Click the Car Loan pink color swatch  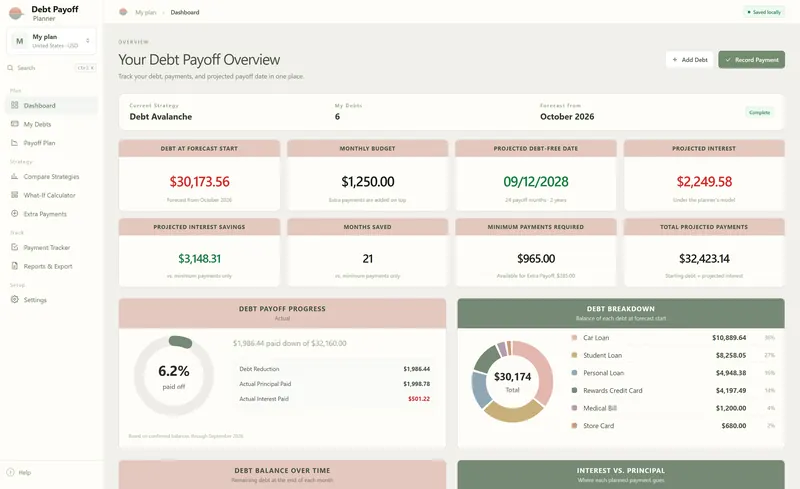click(574, 337)
